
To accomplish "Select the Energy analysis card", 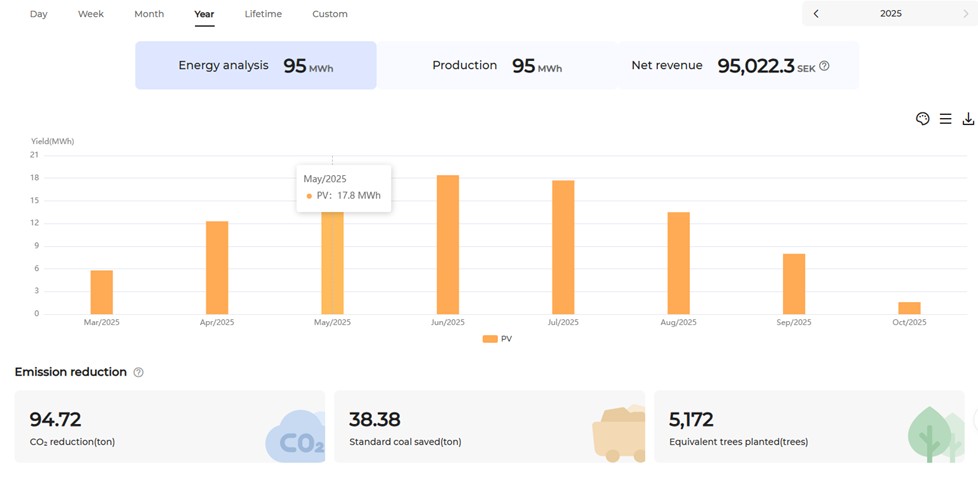I will coord(256,66).
